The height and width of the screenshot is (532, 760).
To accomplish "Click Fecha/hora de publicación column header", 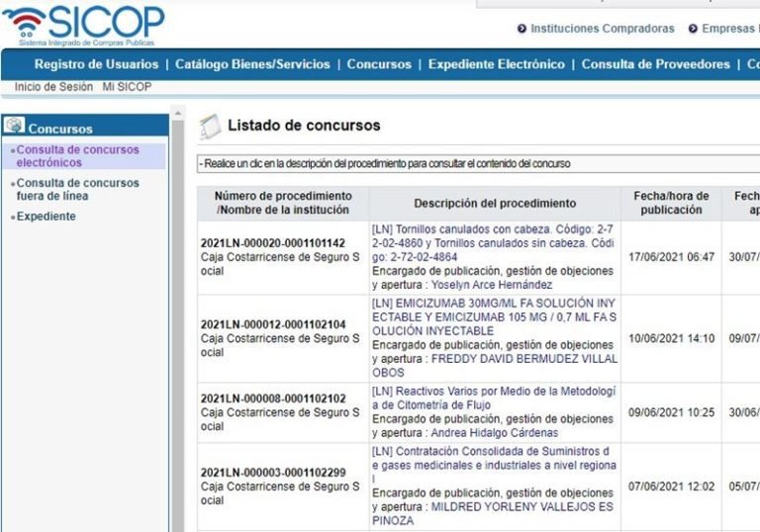I will (671, 203).
